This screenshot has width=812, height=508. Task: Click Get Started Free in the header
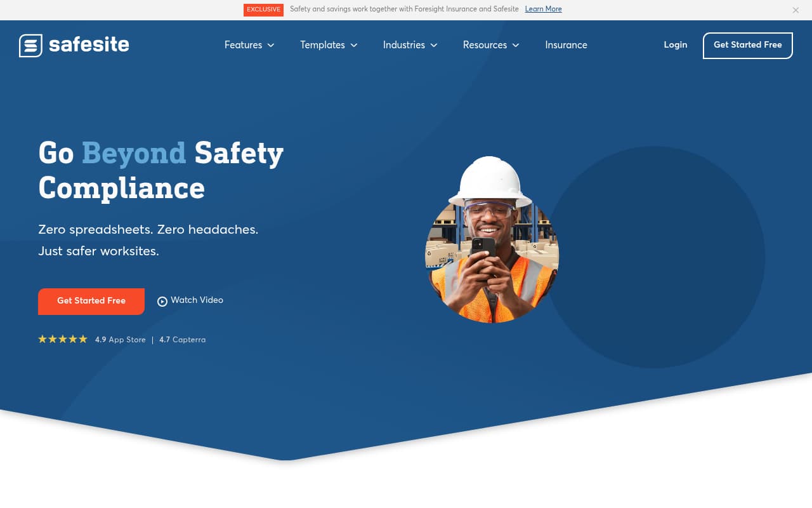pos(747,45)
